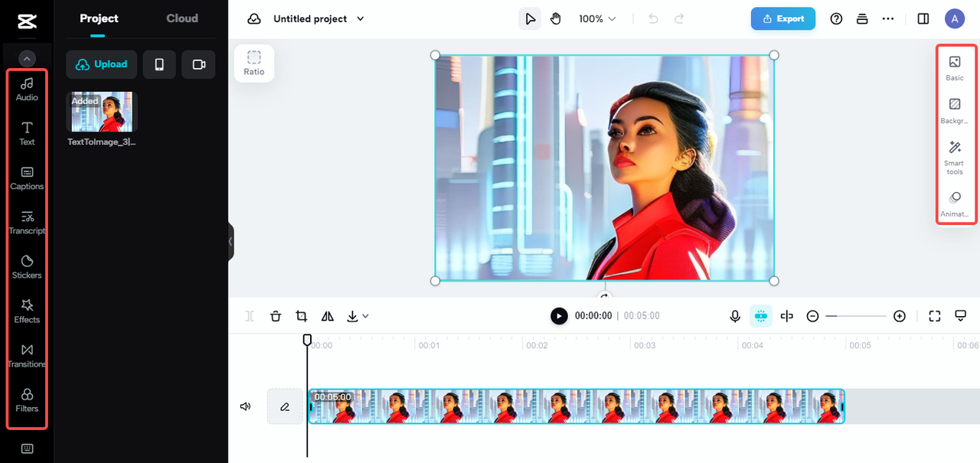Open the screen record camera button
Viewport: 980px width, 463px height.
198,64
